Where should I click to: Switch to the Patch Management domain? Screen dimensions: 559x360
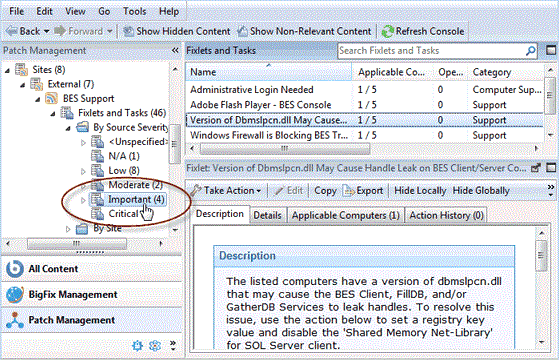tap(92, 320)
